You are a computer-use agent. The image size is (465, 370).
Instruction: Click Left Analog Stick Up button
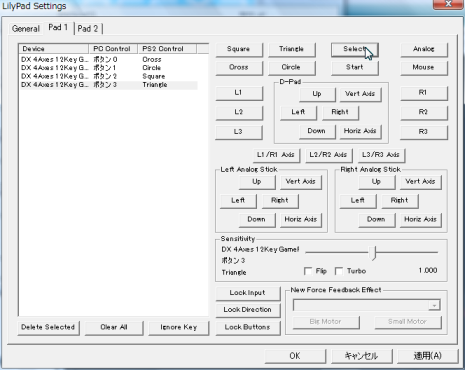257,182
